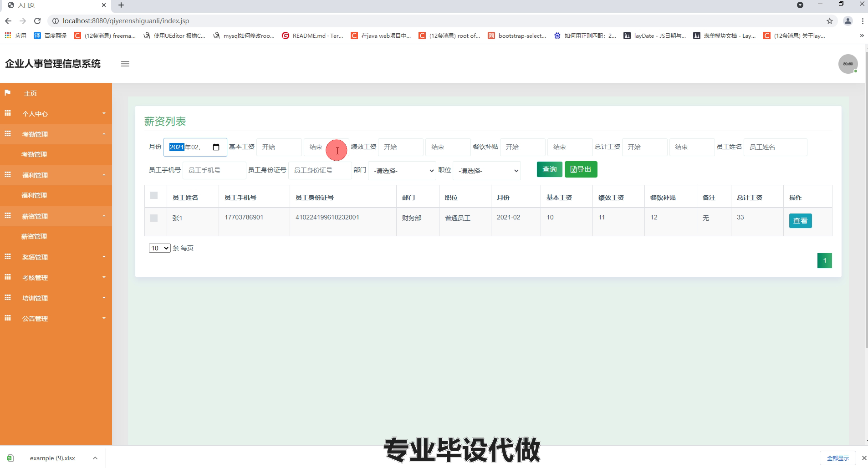
Task: Click the 绩效工资 结束 input field
Action: (x=448, y=147)
